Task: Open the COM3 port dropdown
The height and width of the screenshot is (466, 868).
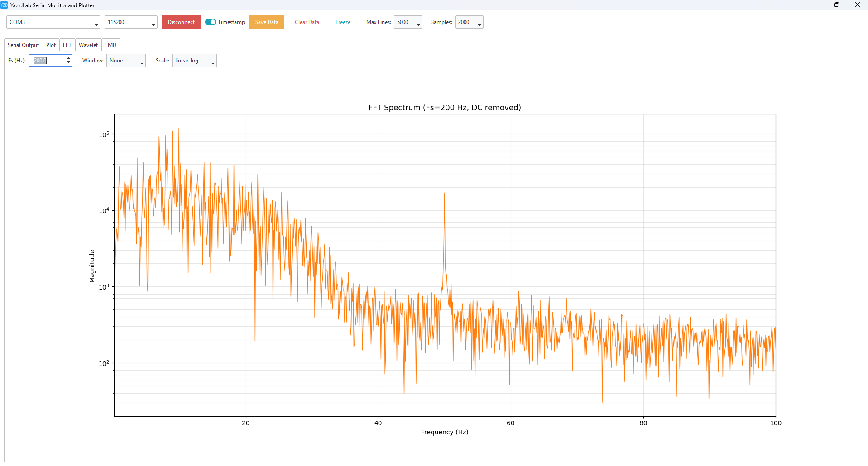Action: tap(53, 22)
